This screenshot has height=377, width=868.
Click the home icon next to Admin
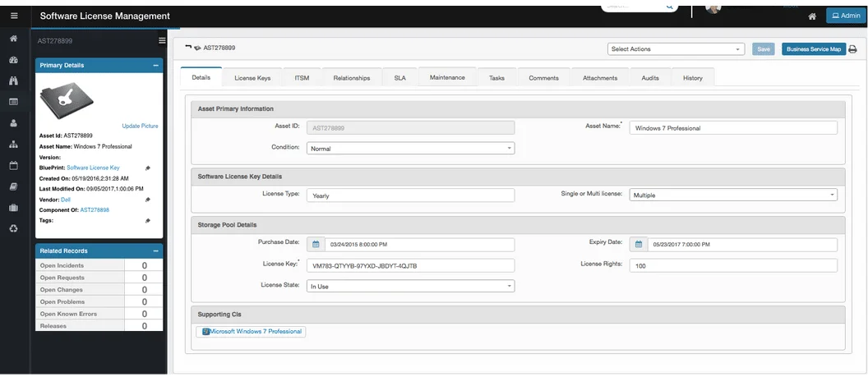point(812,16)
